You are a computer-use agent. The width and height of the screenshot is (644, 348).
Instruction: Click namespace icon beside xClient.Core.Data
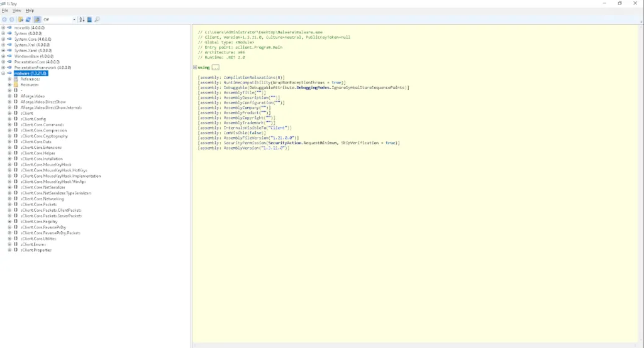point(16,141)
